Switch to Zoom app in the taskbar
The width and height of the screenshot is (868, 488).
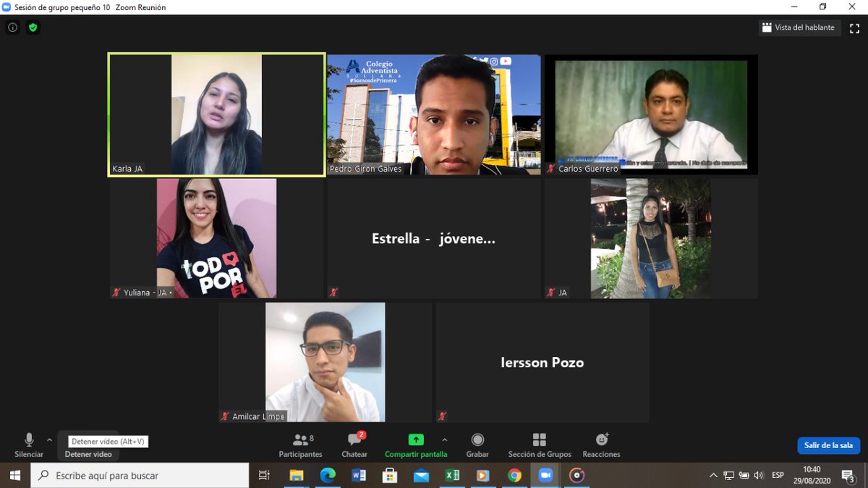[545, 476]
